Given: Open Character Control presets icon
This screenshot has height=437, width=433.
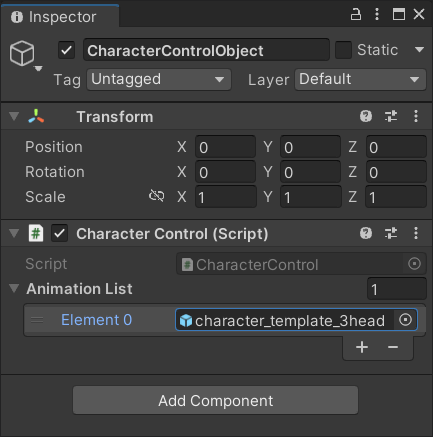Looking at the screenshot, I should [x=391, y=233].
